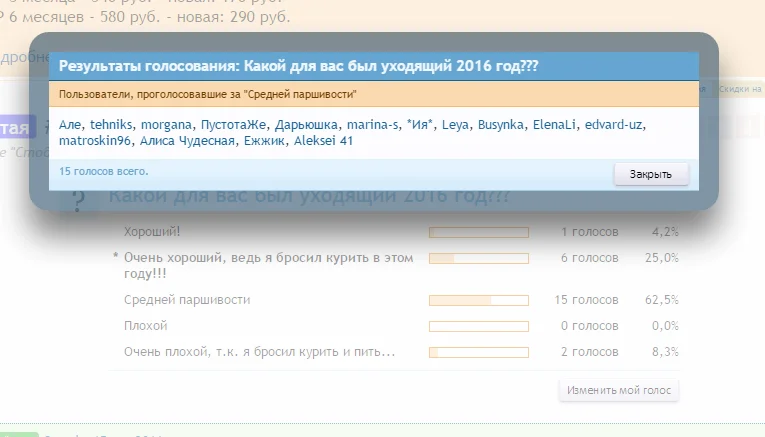Open voter profile Busynka
This screenshot has height=437, width=765.
coord(501,125)
